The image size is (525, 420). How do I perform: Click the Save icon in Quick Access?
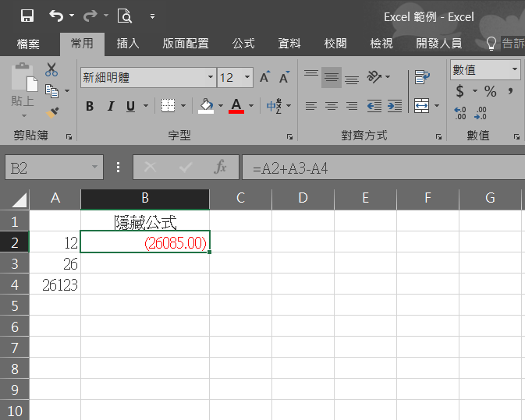(27, 16)
